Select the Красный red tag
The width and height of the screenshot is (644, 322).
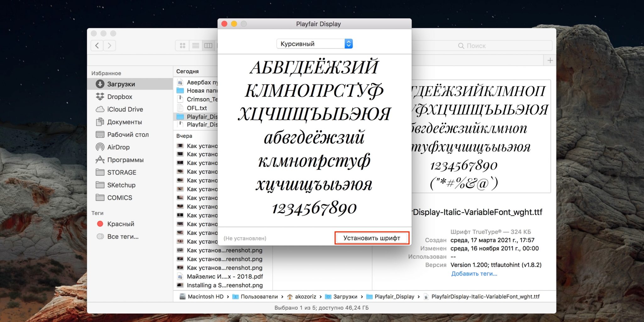(x=130, y=224)
